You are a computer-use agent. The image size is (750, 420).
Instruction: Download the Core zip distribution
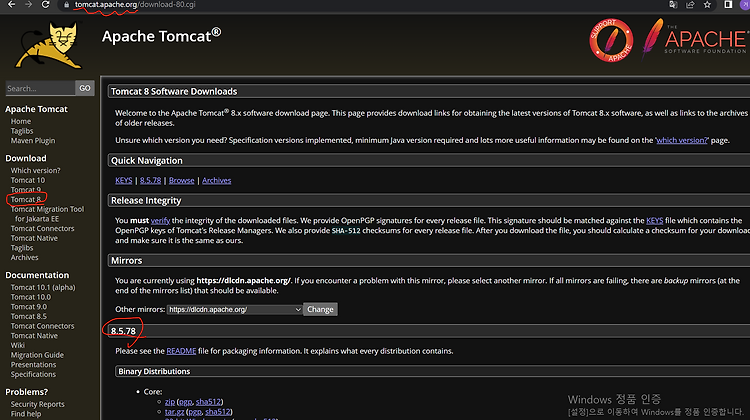tap(170, 402)
